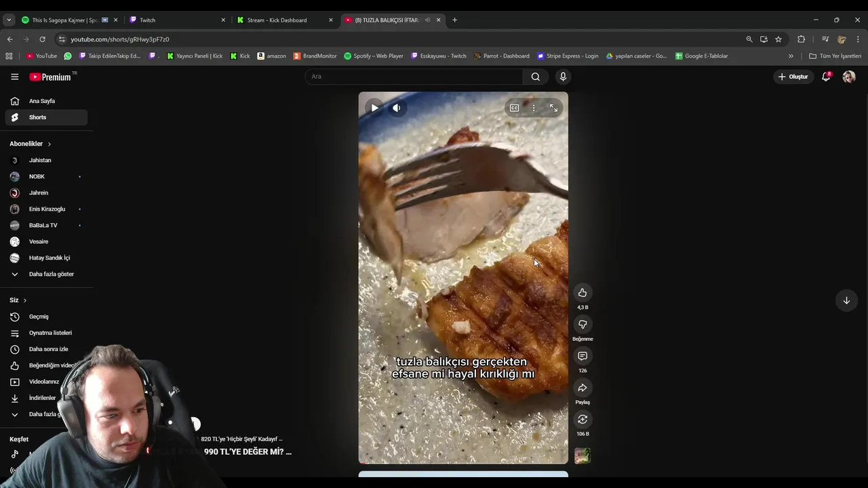The height and width of the screenshot is (488, 868).
Task: Expand the Abonelikler section arrow
Action: click(x=50, y=144)
